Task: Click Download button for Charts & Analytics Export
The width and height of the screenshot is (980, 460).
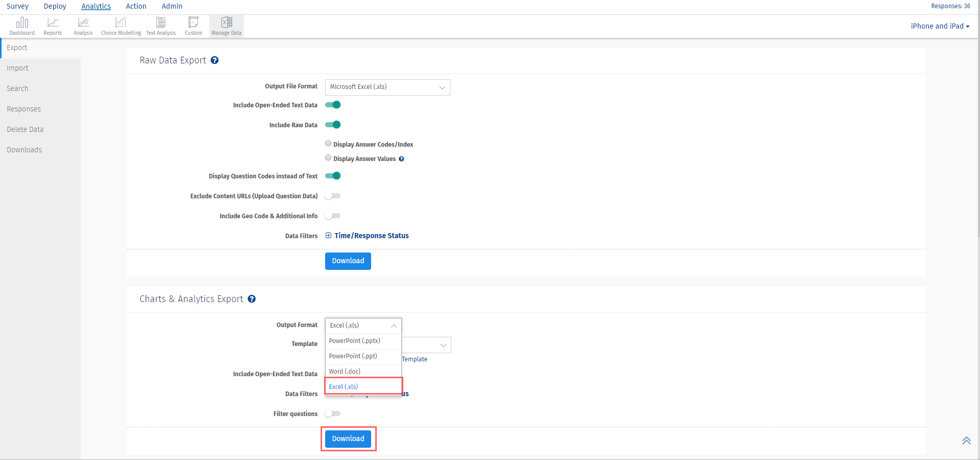Action: [348, 439]
